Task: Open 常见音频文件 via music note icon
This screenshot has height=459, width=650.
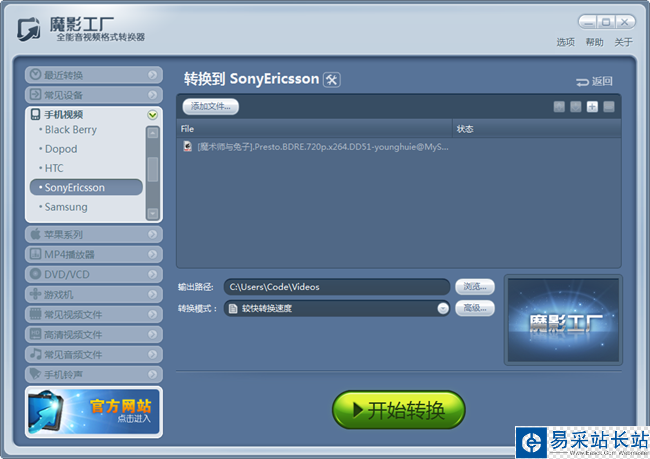Action: coord(36,354)
